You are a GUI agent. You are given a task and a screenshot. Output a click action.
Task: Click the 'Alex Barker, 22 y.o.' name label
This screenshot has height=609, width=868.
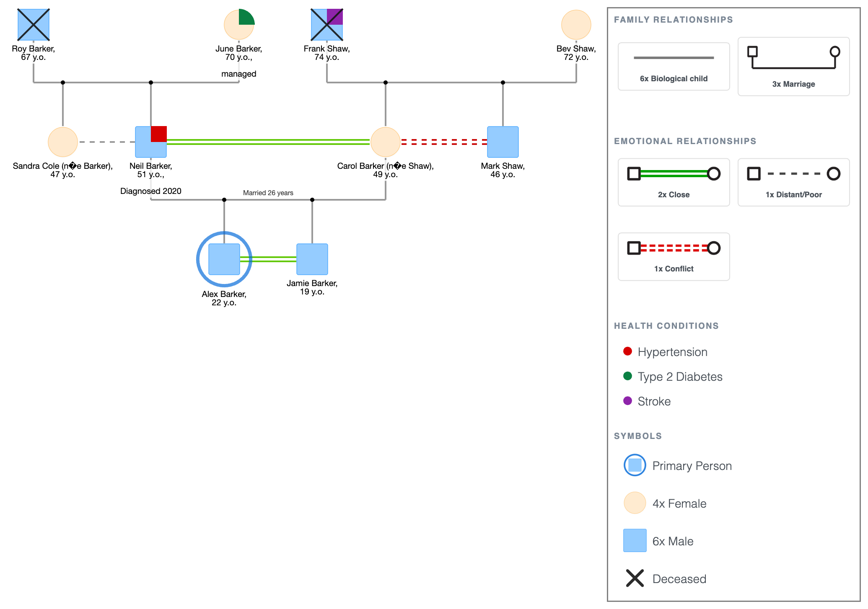tap(224, 298)
